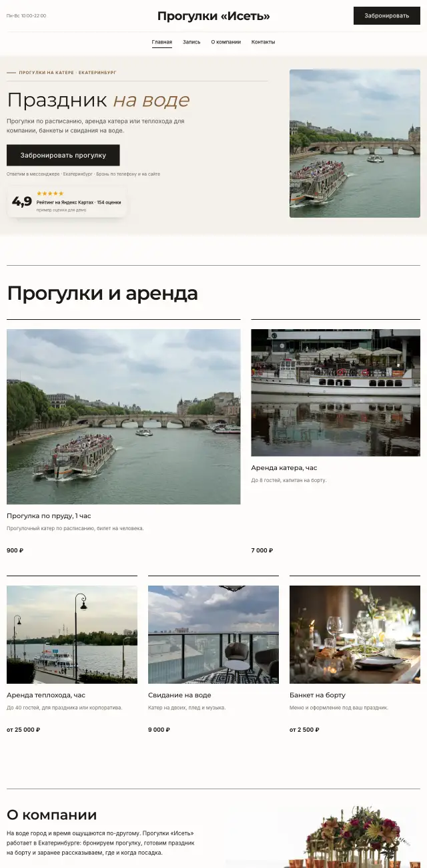This screenshot has height=868, width=427.
Task: Click Прогулки на катере · Екатеринбург label
Action: (x=67, y=73)
